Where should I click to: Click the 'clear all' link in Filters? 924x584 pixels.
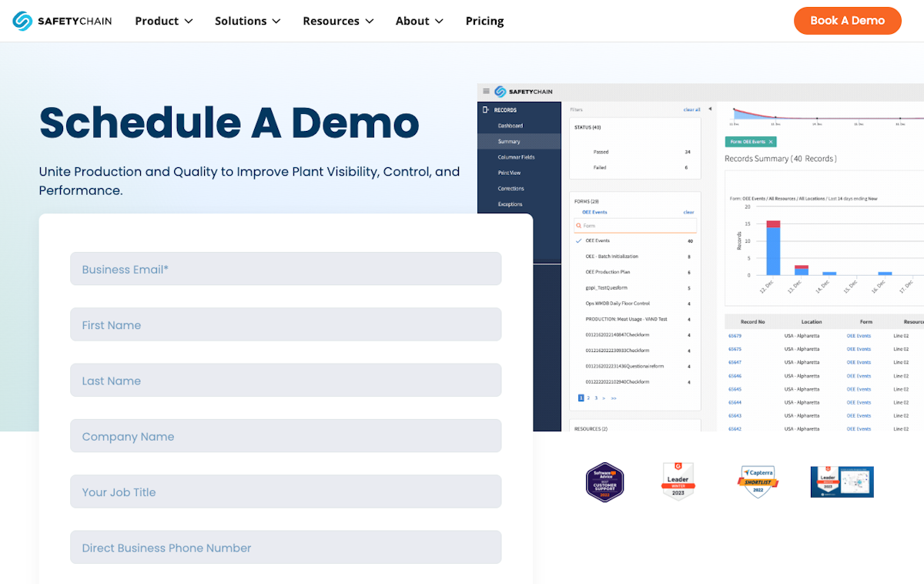point(691,109)
